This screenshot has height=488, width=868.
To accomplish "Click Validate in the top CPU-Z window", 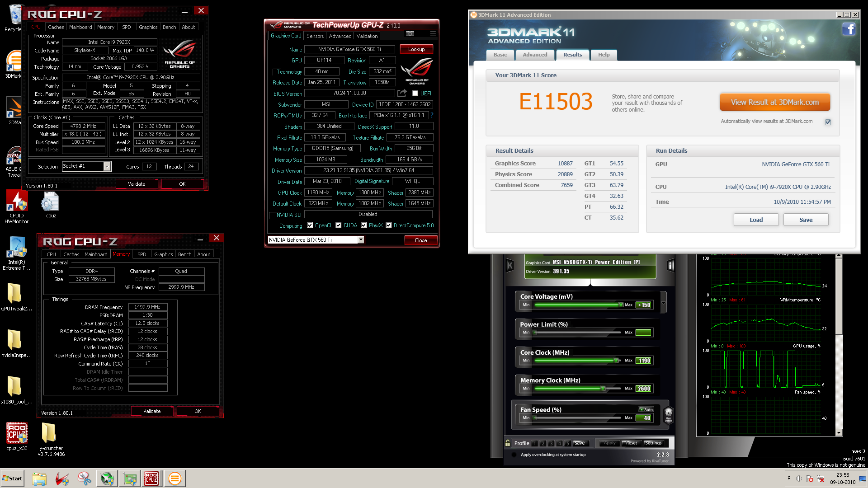I will point(137,184).
